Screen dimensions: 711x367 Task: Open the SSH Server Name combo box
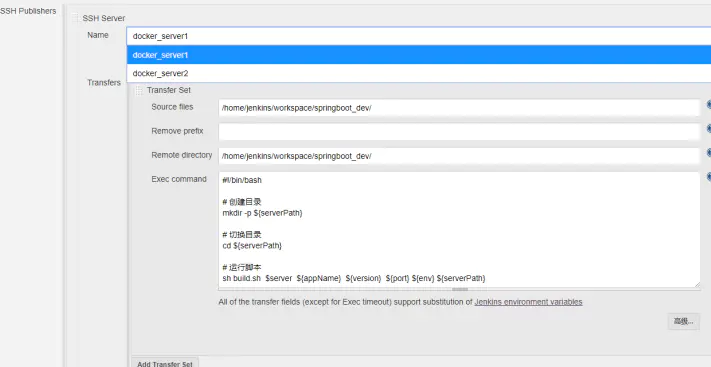tap(419, 36)
